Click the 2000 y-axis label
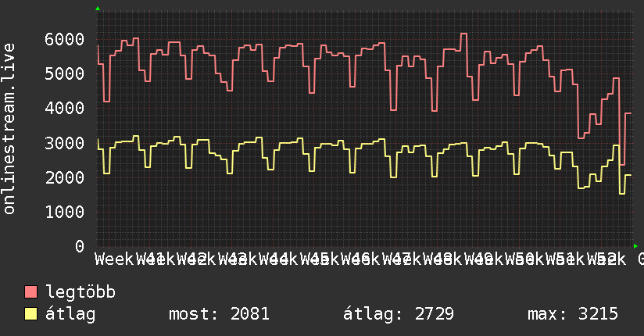The image size is (644, 336). tap(65, 178)
